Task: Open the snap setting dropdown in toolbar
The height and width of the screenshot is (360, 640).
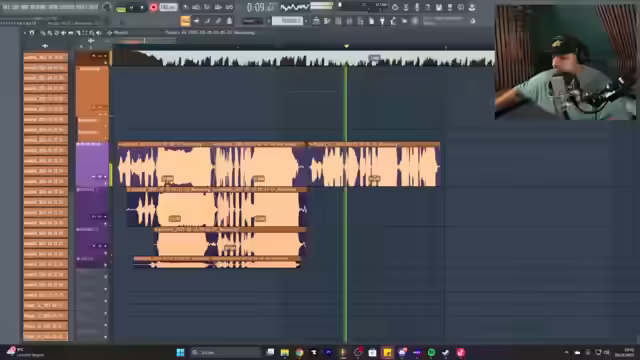Action: click(252, 21)
